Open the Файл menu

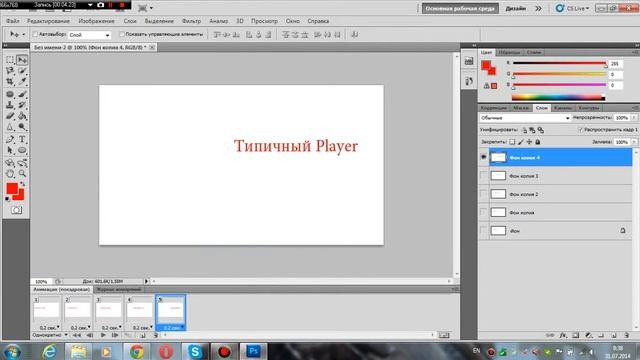pyautogui.click(x=13, y=21)
